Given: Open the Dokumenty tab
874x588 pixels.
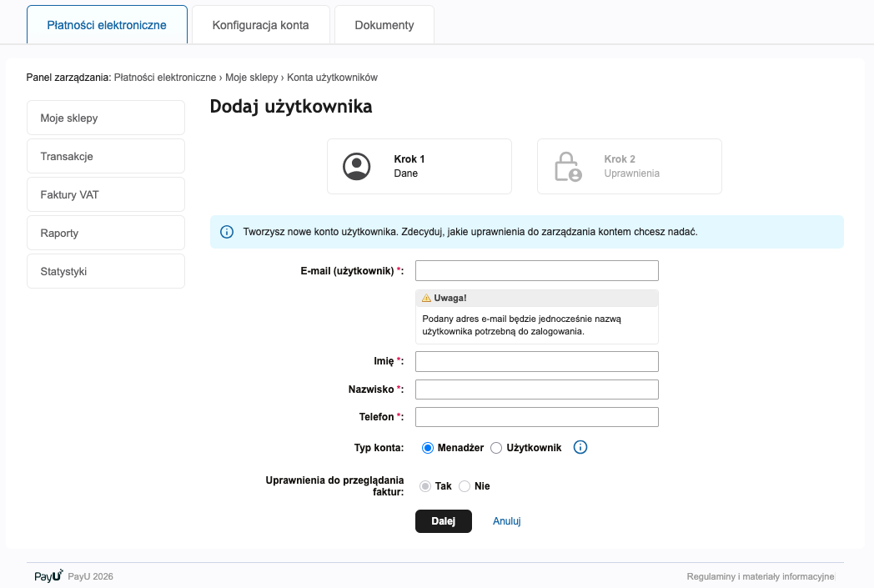Looking at the screenshot, I should (384, 24).
